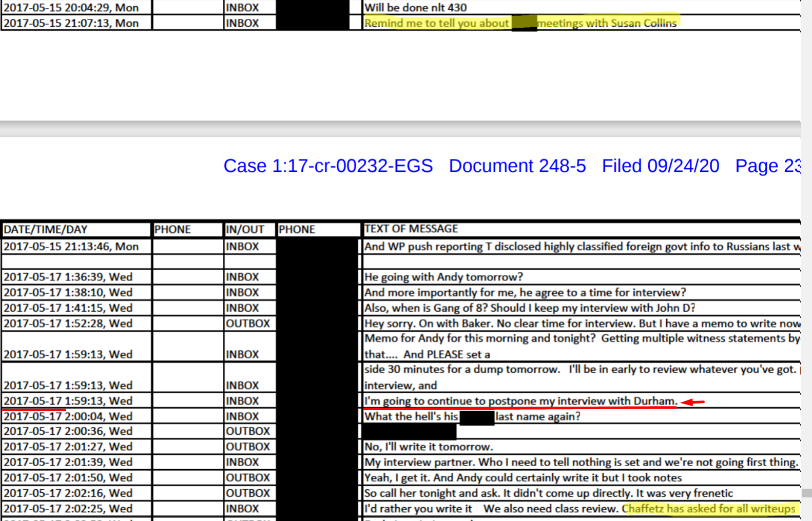Click message 'And more importantly for me'
The image size is (812, 521).
[525, 292]
